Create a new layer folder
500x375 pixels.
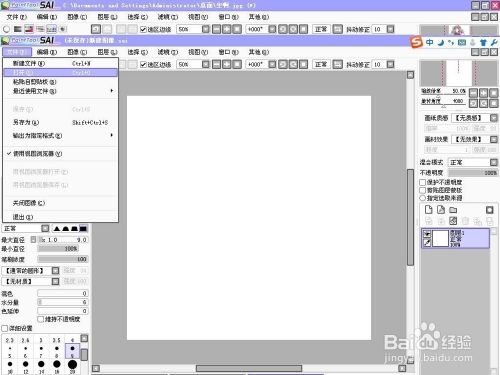coord(453,210)
